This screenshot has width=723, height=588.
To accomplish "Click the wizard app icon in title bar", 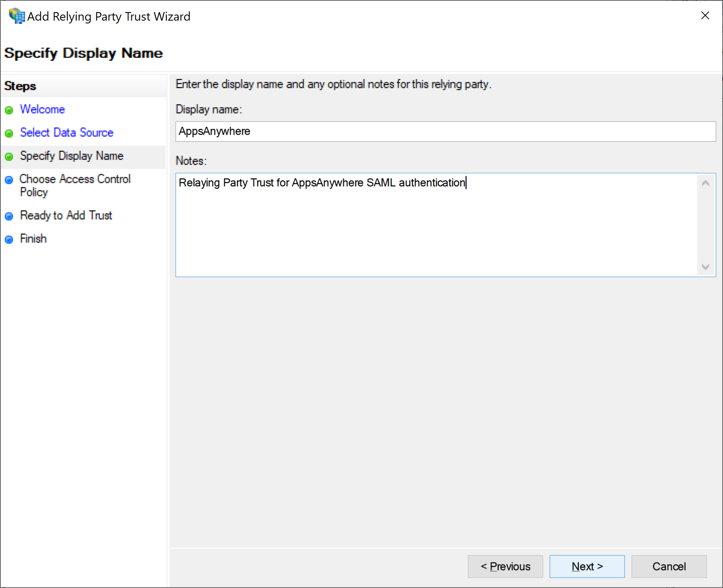I will [x=17, y=16].
